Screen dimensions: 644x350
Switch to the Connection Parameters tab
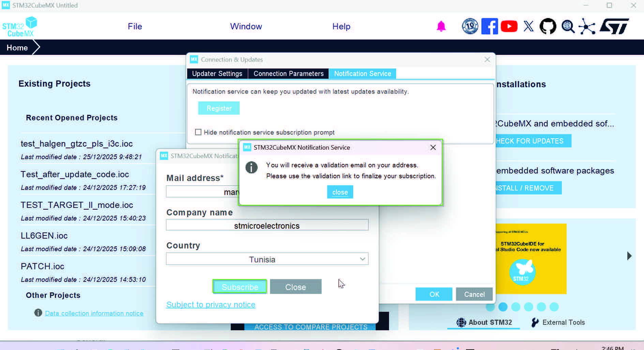[x=288, y=74]
